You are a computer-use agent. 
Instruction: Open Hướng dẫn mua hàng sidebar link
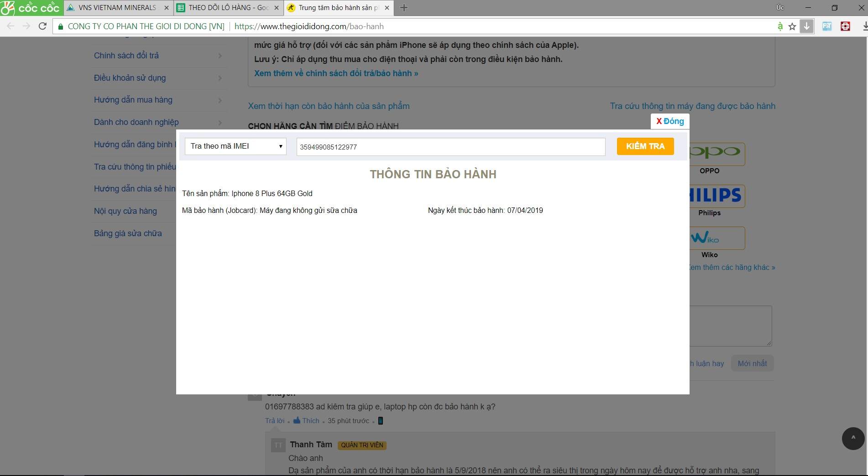pos(133,100)
